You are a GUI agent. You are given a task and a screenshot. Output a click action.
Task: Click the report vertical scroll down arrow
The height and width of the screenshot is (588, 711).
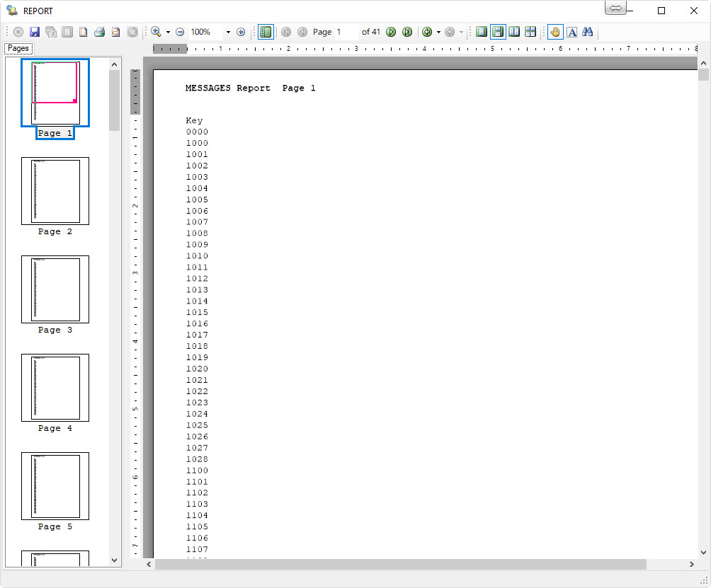tap(703, 552)
